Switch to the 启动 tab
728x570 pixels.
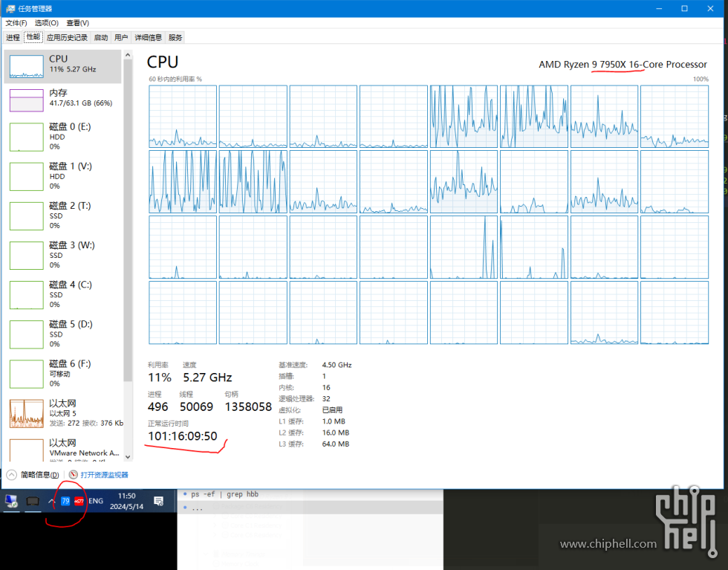[101, 38]
